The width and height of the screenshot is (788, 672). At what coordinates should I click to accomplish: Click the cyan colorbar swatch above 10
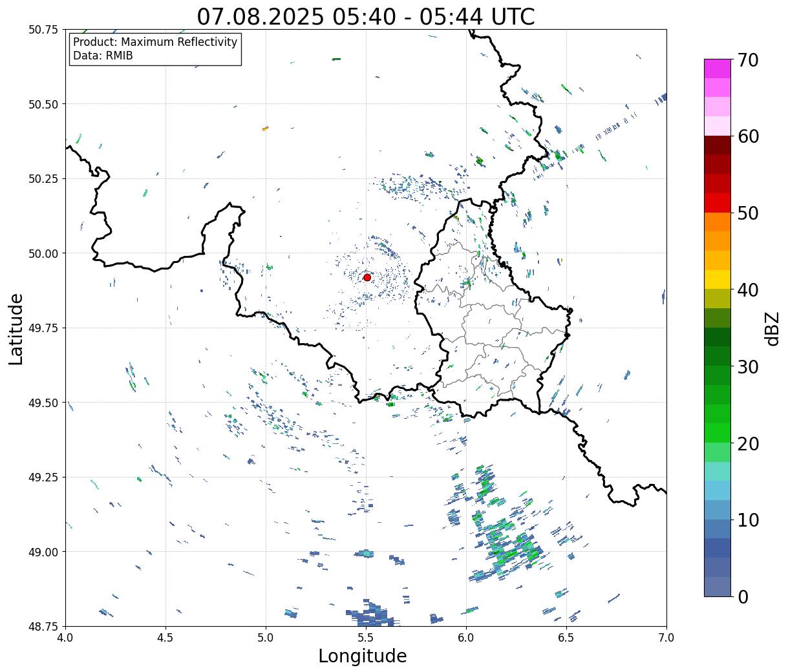coord(718,491)
